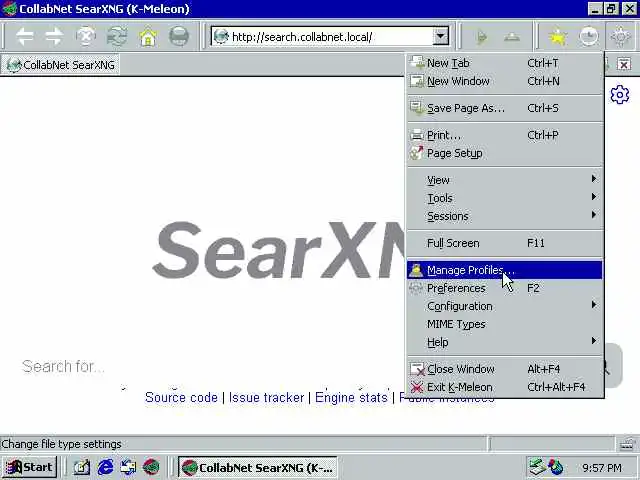Open MIME Types menu item
Viewport: 640px width, 480px height.
coord(505,324)
